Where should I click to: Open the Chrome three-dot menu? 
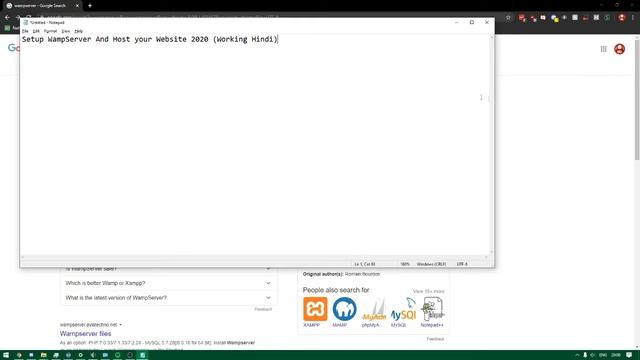(x=633, y=18)
